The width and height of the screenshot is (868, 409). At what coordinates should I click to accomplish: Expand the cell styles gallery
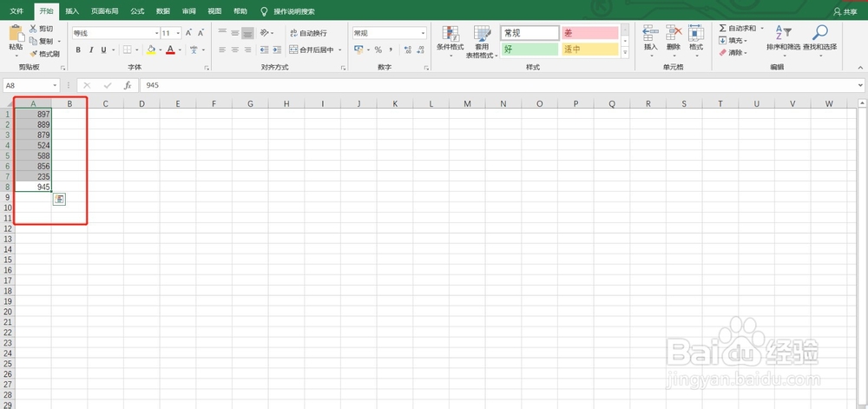click(625, 53)
